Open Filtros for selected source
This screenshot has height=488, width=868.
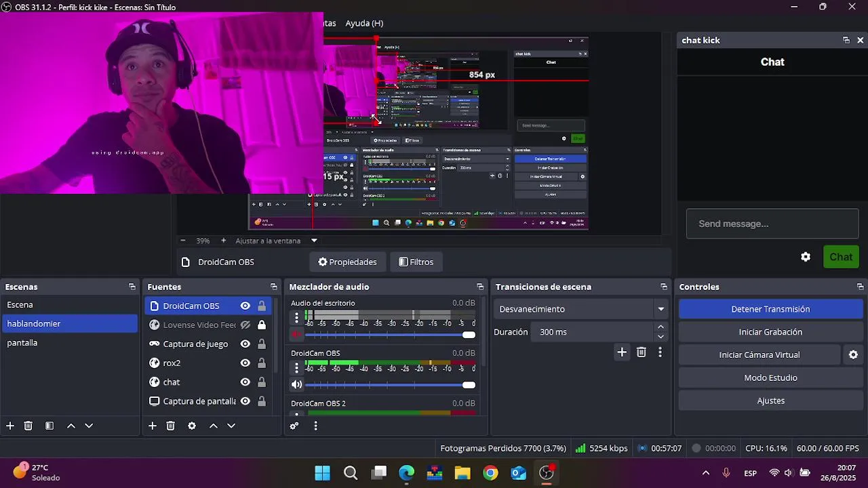pyautogui.click(x=416, y=262)
